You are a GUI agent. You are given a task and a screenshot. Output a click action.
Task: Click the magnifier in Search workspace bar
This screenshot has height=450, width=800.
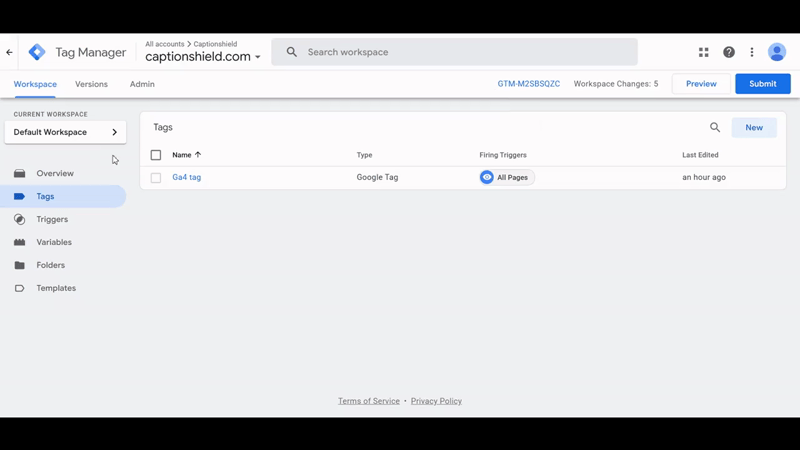[291, 52]
